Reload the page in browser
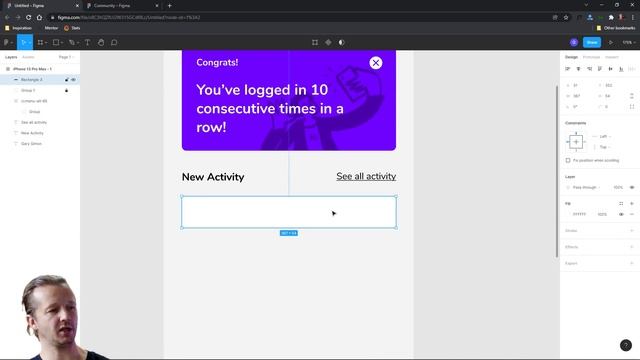Viewport: 640px width, 360px height. coord(29,18)
